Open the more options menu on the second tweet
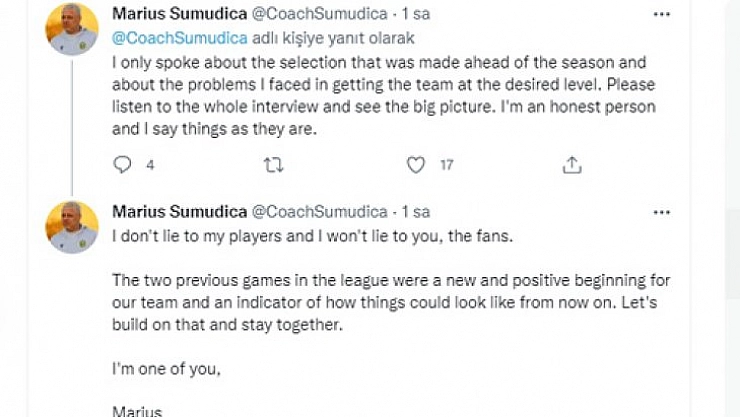The image size is (740, 417). [x=661, y=212]
